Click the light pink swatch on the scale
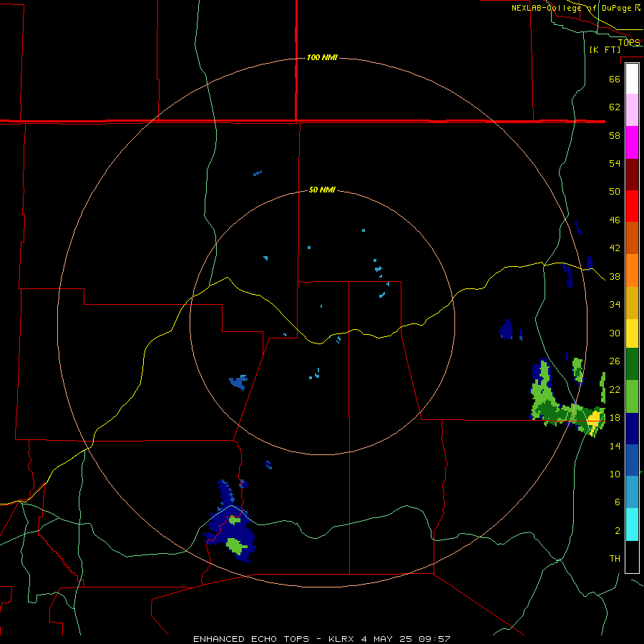 (632, 110)
